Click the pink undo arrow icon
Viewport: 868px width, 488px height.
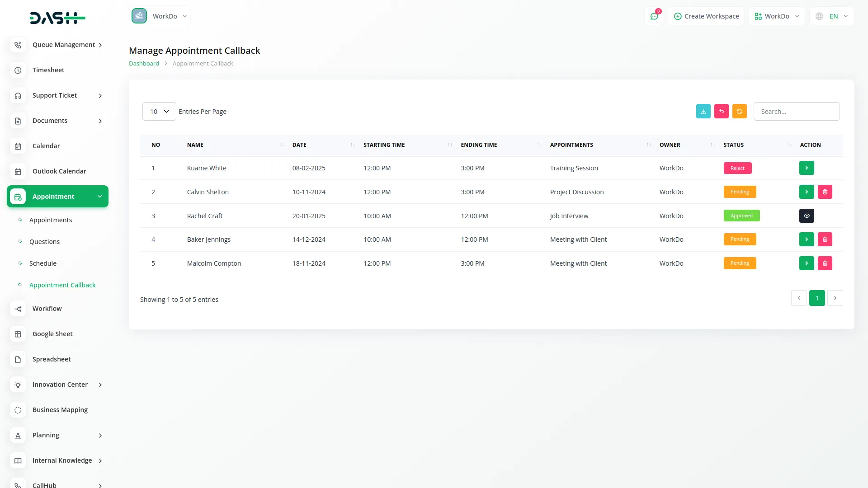[x=721, y=111]
